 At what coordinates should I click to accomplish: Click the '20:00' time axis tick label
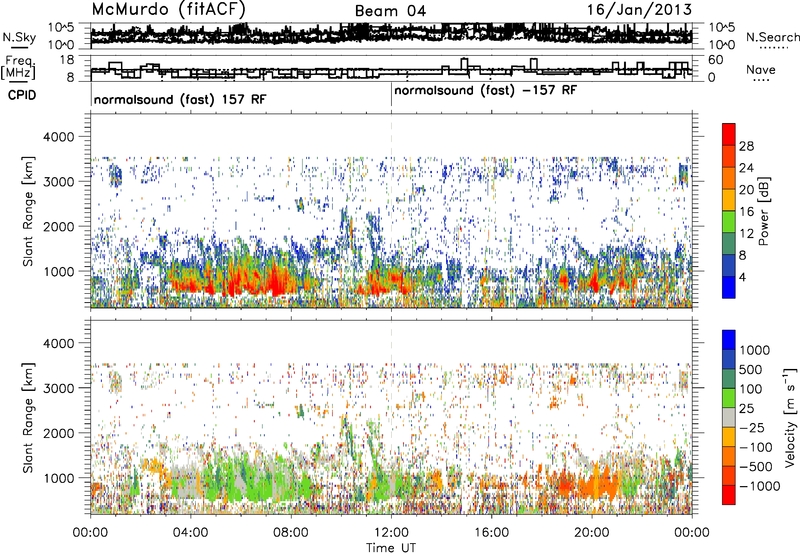click(x=592, y=533)
